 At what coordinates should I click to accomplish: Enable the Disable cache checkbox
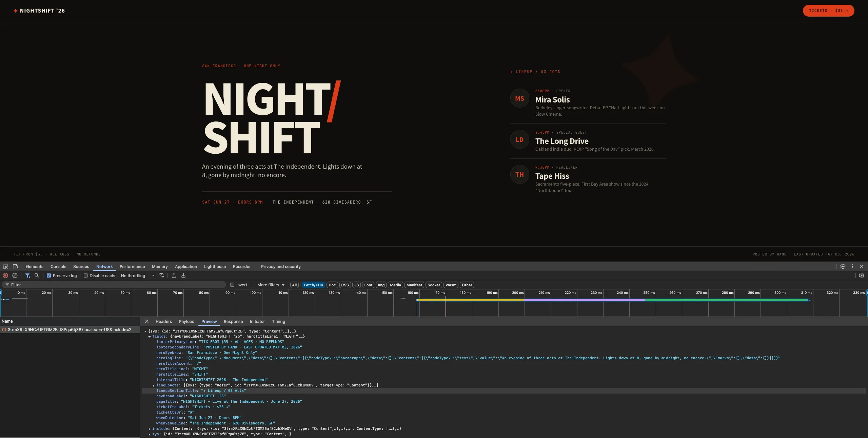coord(86,275)
